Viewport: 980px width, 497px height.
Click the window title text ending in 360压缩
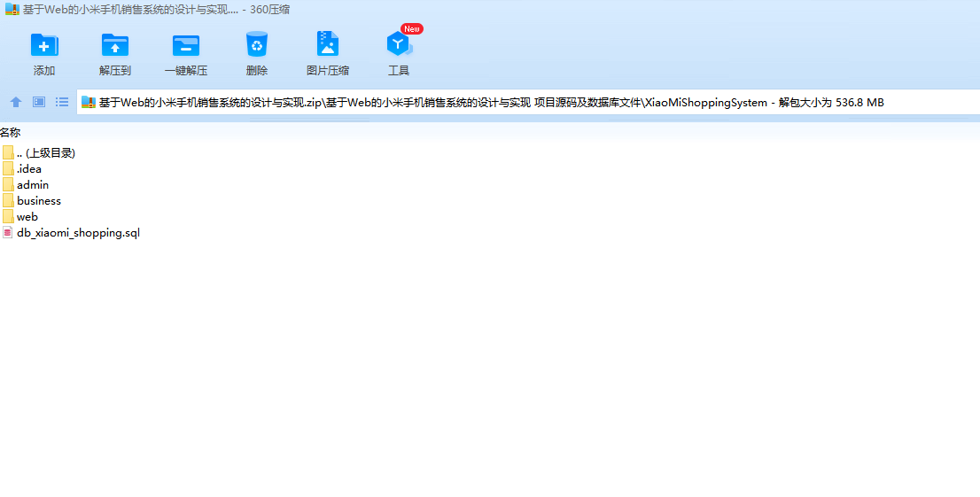point(156,10)
